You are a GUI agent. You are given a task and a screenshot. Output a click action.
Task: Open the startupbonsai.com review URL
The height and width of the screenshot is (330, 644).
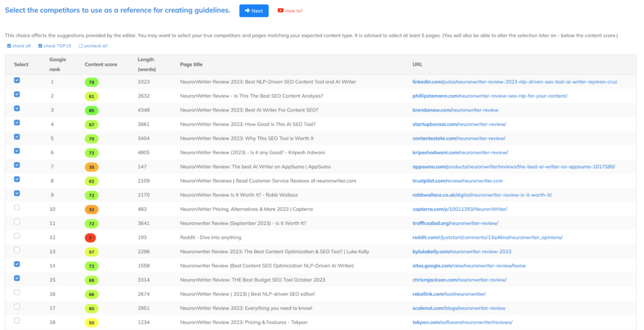[459, 124]
